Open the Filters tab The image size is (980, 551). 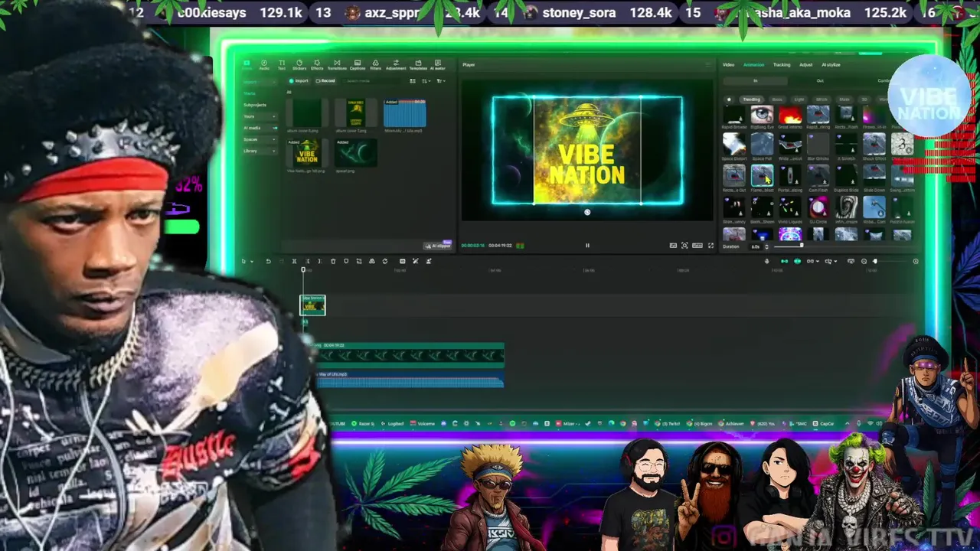376,64
